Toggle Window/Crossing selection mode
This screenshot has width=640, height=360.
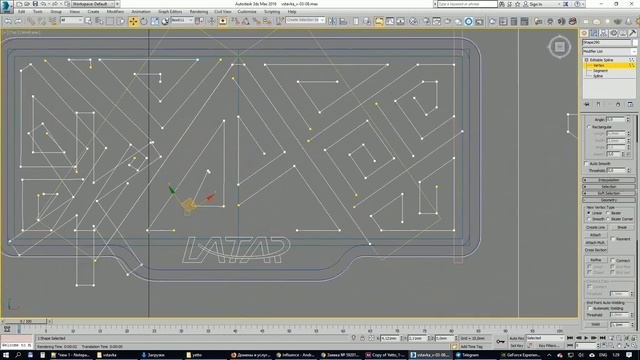tap(121, 21)
